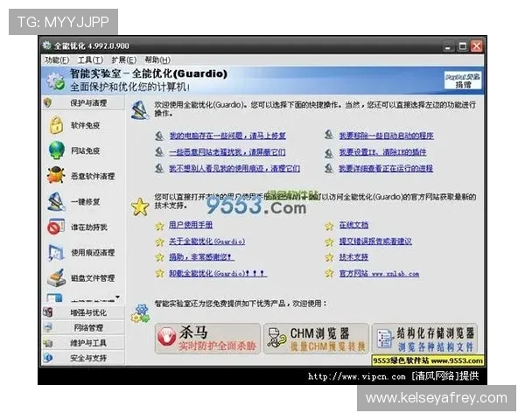Open the 工具(T) menu
The width and height of the screenshot is (525, 420).
click(90, 60)
